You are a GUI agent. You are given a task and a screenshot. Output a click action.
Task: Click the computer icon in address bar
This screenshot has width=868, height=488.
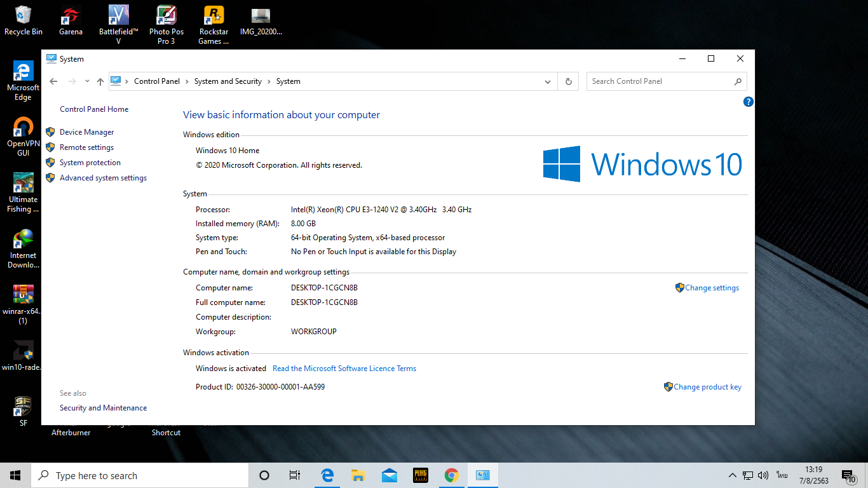[x=116, y=81]
